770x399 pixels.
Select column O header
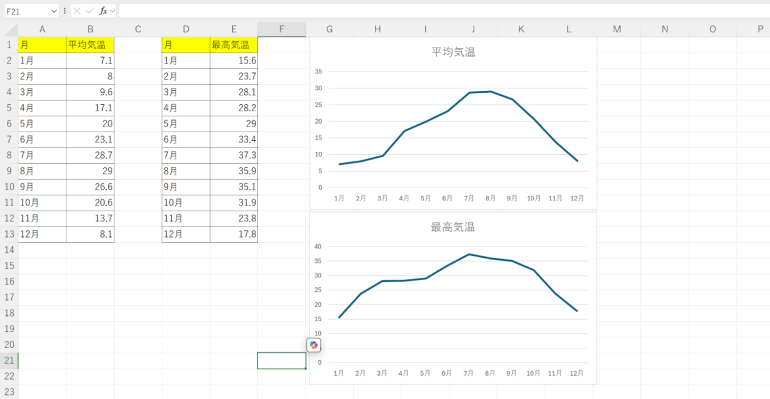[713, 29]
